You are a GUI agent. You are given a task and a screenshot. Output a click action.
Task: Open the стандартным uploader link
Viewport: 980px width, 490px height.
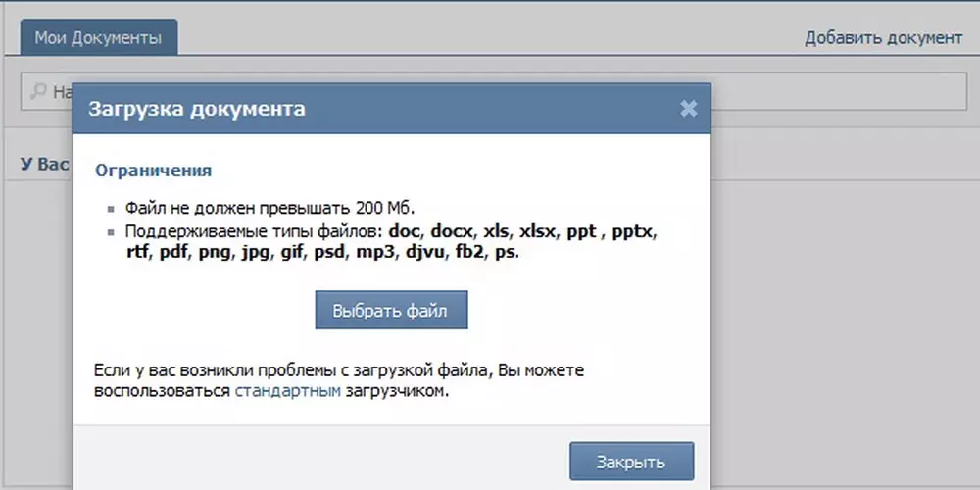[288, 391]
